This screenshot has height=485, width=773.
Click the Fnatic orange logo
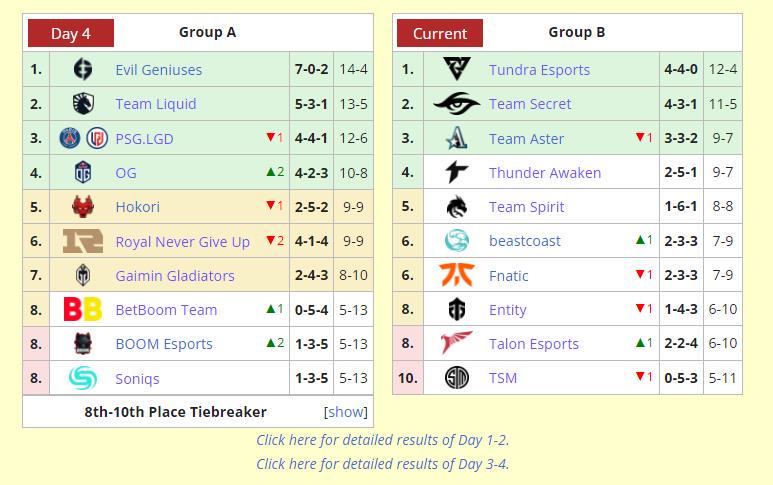pos(457,275)
